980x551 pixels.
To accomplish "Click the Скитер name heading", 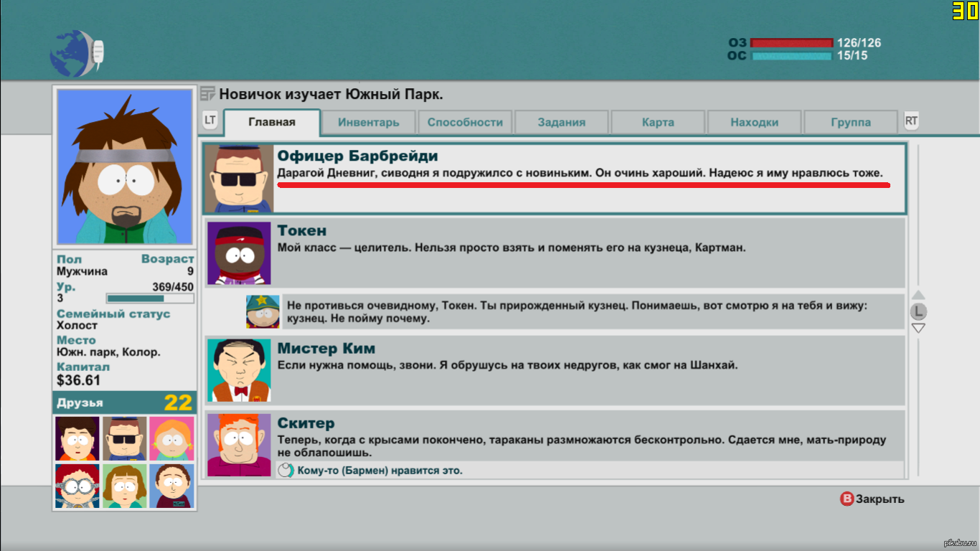I will [306, 423].
